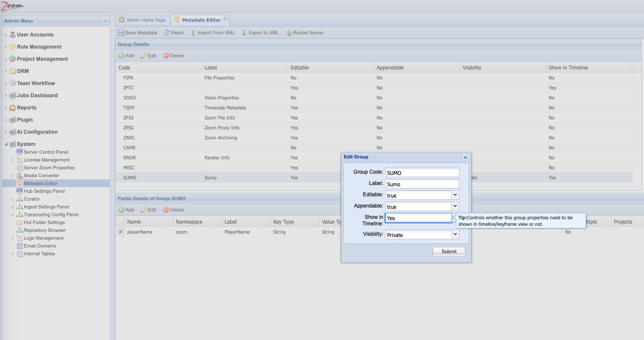The image size is (644, 340).
Task: Collapse the System tree node
Action: pyautogui.click(x=6, y=144)
